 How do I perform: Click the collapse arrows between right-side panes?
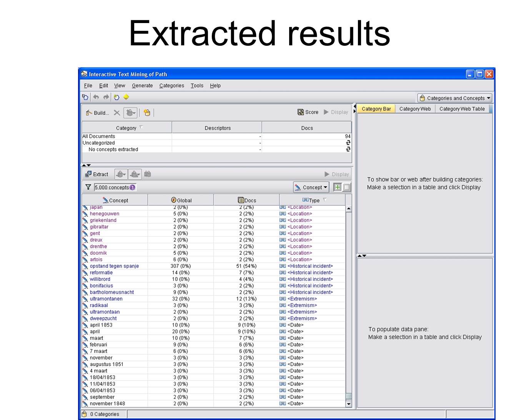coord(362,256)
